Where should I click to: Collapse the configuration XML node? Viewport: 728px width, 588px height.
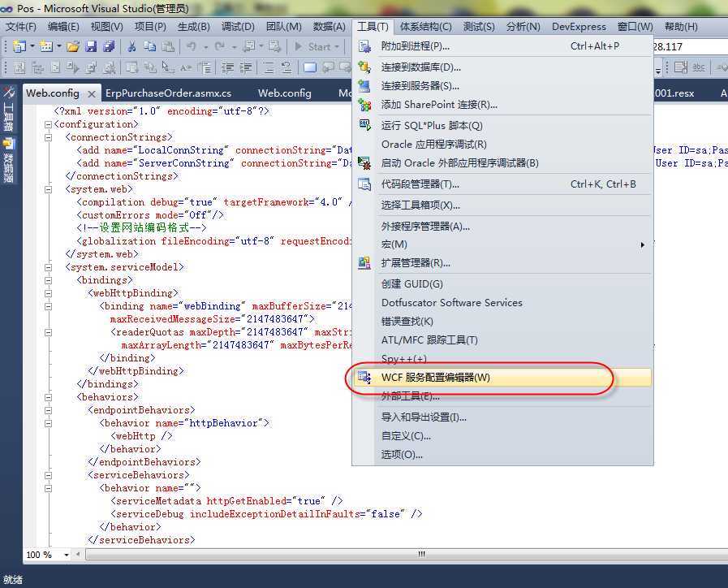(x=48, y=124)
